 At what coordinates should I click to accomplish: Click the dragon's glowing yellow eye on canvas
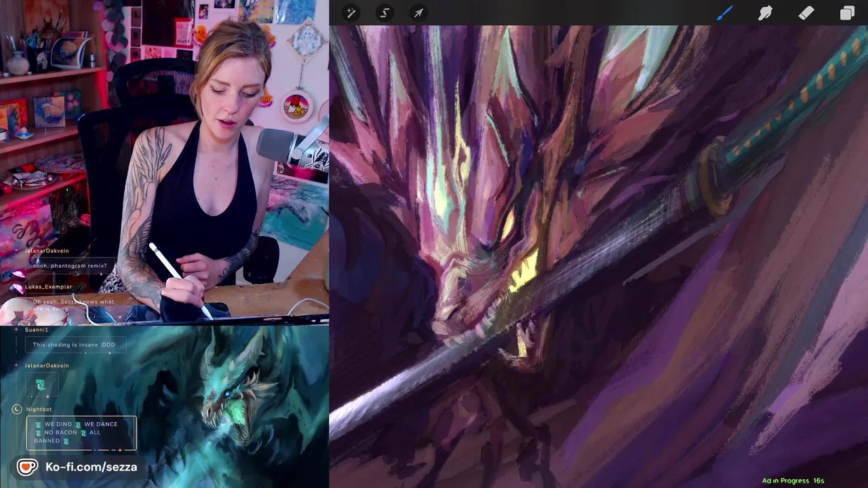(507, 226)
